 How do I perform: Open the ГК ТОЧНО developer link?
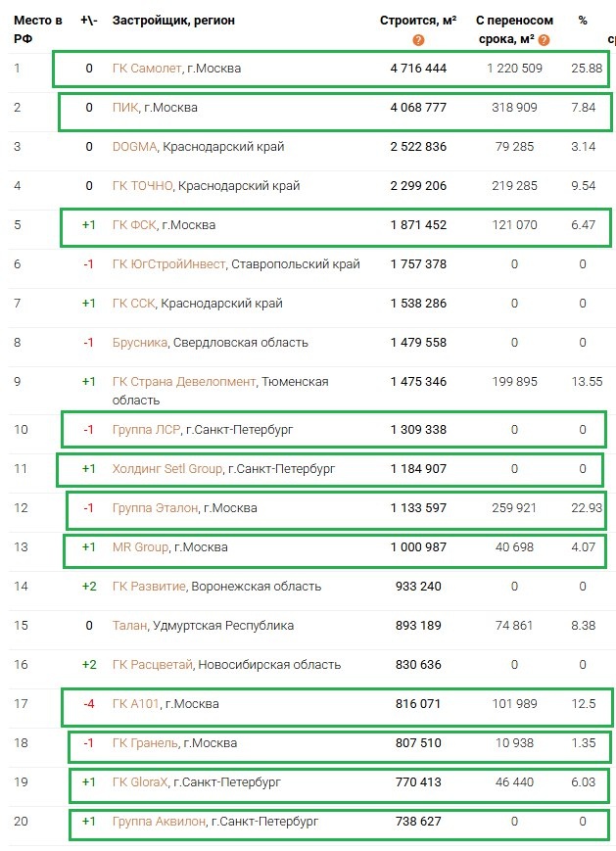(142, 186)
